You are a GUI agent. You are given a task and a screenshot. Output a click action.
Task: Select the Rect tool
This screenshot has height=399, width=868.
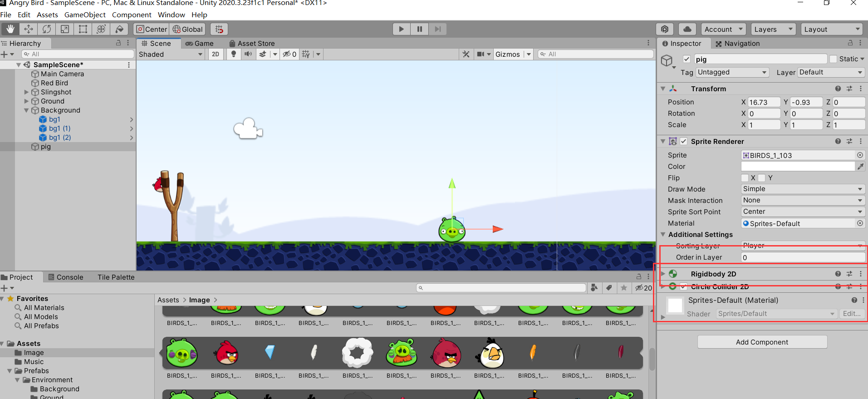click(83, 29)
